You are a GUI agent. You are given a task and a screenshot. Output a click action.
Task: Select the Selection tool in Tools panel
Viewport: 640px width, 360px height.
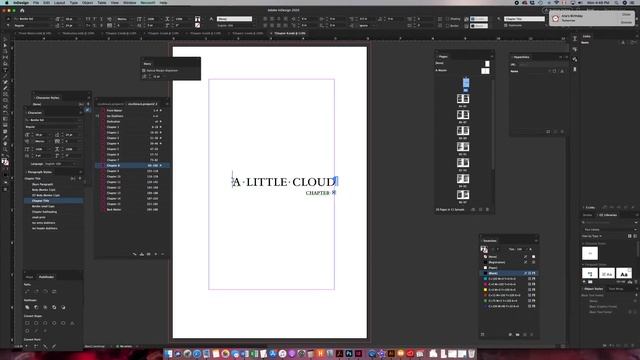point(5,40)
